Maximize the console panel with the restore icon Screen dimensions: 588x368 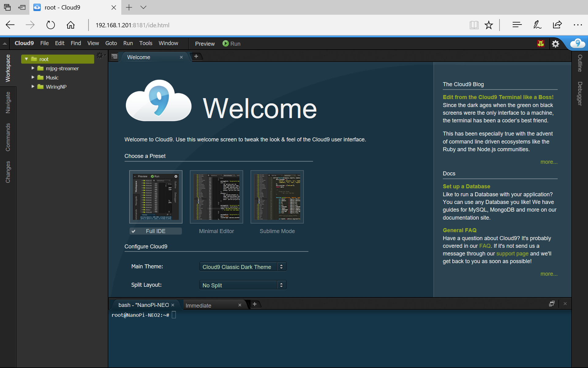[x=552, y=304]
